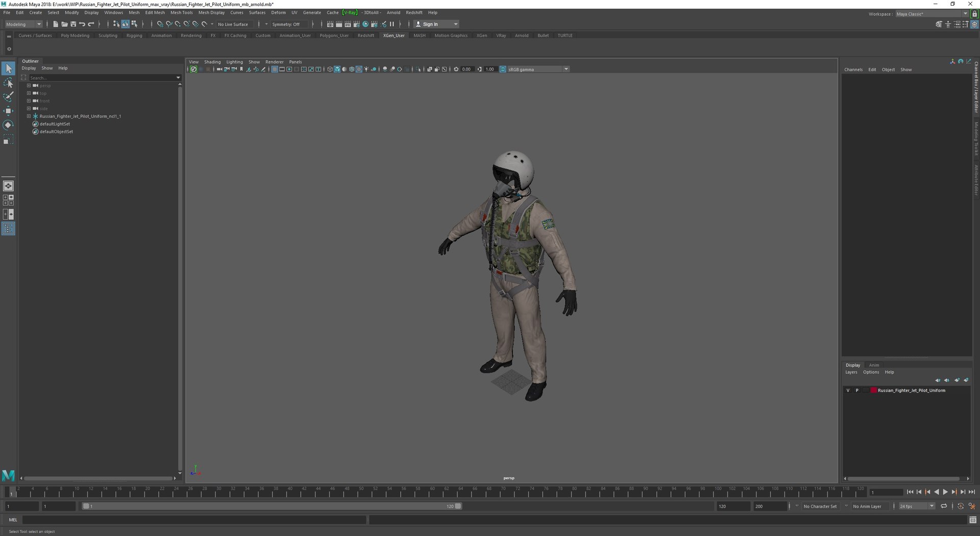This screenshot has width=980, height=536.
Task: Create a new empty display layer
Action: tap(957, 380)
